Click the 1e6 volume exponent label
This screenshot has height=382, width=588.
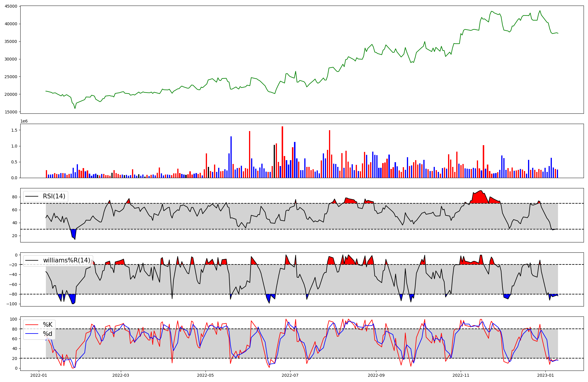pos(24,121)
